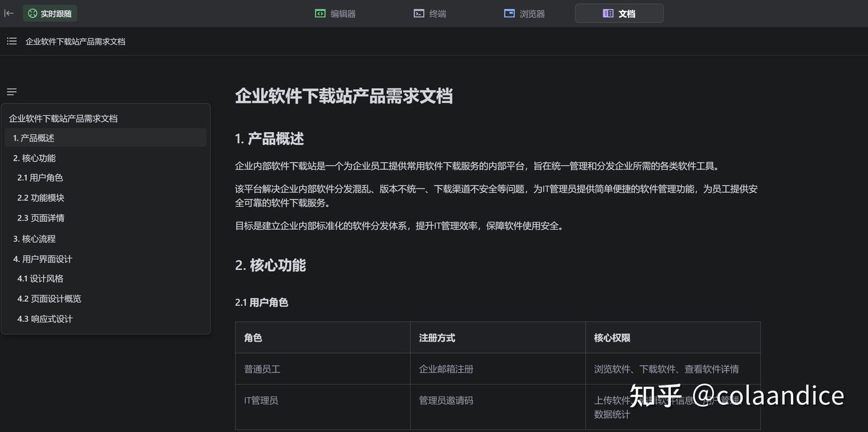Viewport: 868px width, 432px height.
Task: Jump to 1. 产品概述 via the outline
Action: point(34,137)
